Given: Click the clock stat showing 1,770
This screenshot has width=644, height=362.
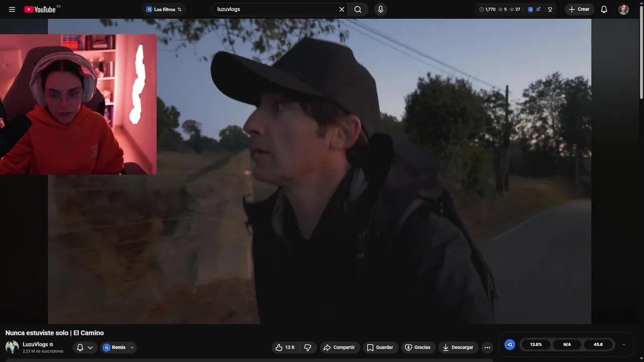Looking at the screenshot, I should point(488,10).
